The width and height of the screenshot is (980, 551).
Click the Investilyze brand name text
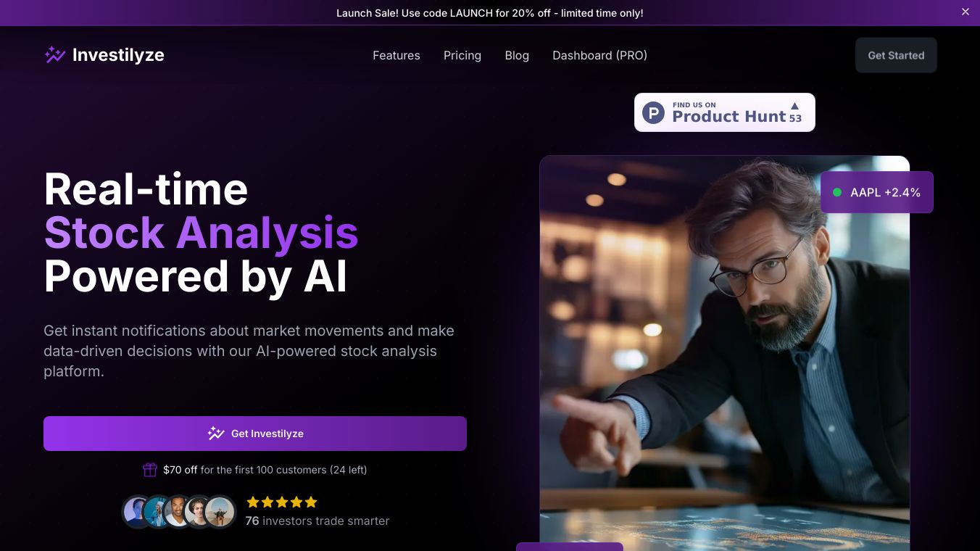(118, 55)
